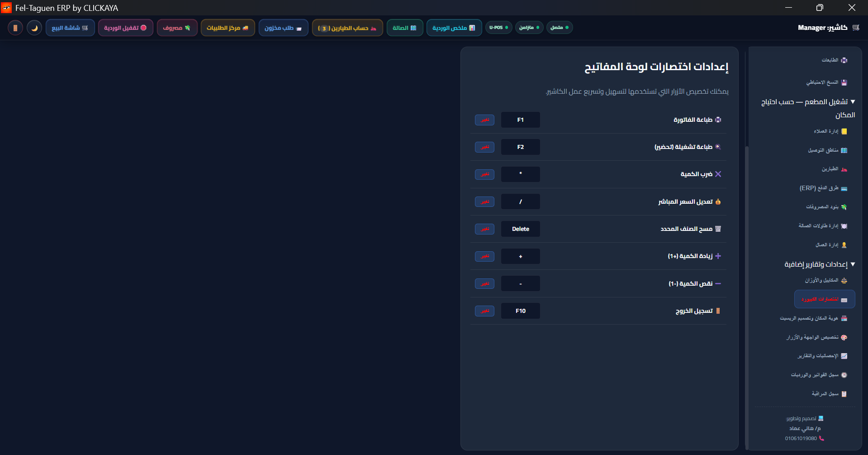Click the developer phone number 01061019080
This screenshot has width=868, height=455.
801,438
